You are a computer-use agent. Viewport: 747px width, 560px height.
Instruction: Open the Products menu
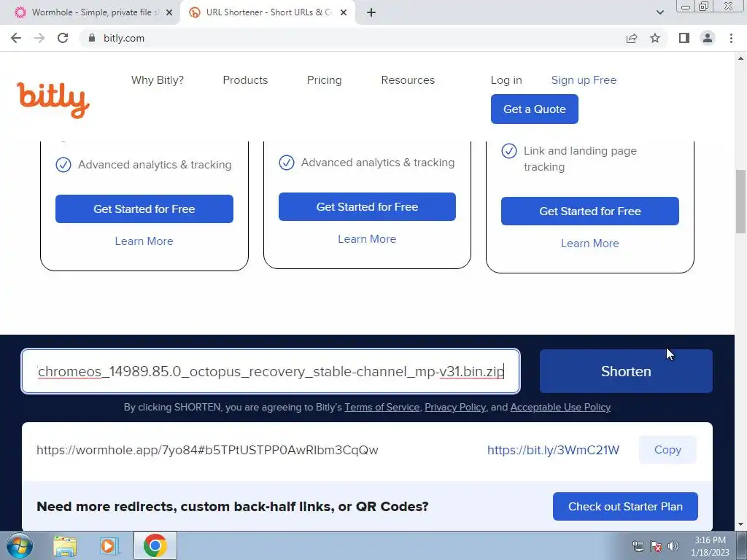click(245, 80)
